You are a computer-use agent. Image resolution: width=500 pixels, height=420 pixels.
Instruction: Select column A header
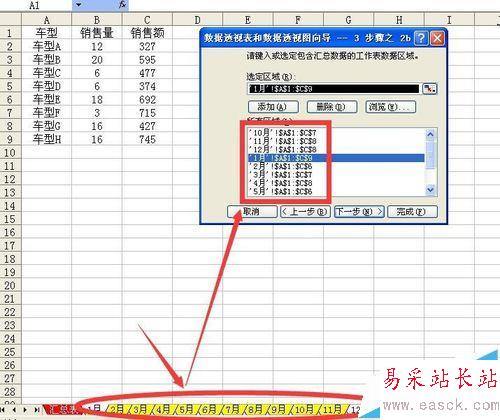(47, 20)
